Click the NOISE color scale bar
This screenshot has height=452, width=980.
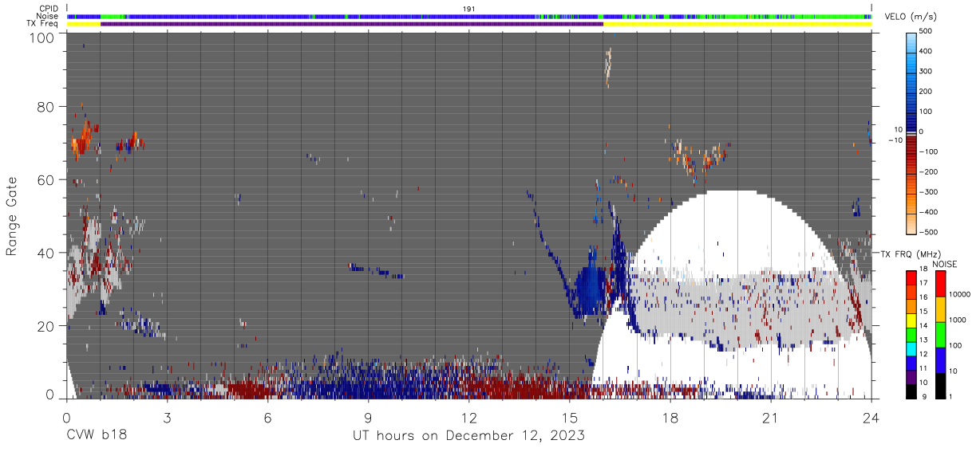[941, 334]
